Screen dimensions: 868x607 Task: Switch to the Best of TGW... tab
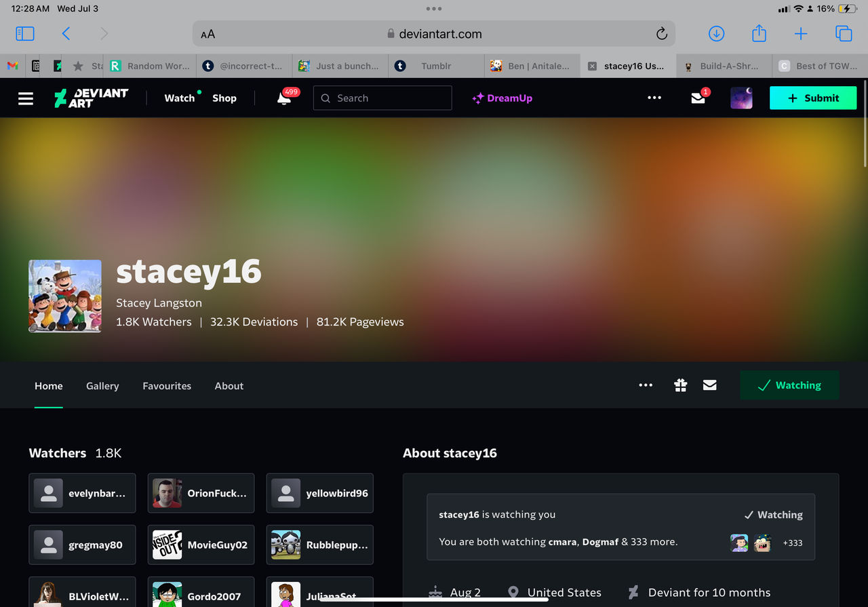(x=820, y=66)
